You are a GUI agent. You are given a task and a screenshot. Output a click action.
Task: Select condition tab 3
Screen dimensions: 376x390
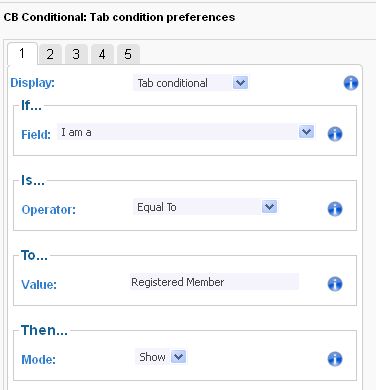click(x=76, y=54)
